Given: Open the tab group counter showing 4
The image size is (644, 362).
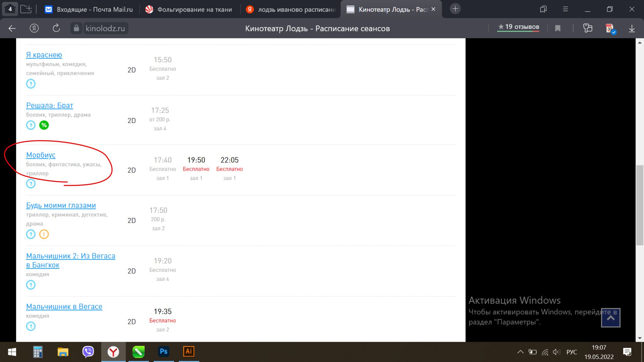Looking at the screenshot, I should click(10, 9).
